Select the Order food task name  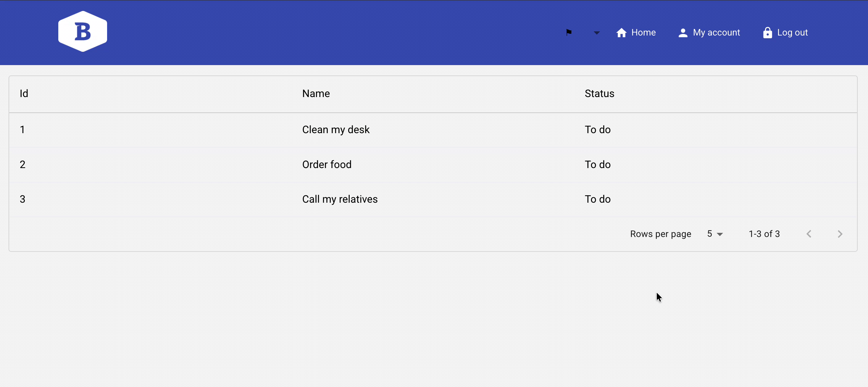[x=327, y=165]
